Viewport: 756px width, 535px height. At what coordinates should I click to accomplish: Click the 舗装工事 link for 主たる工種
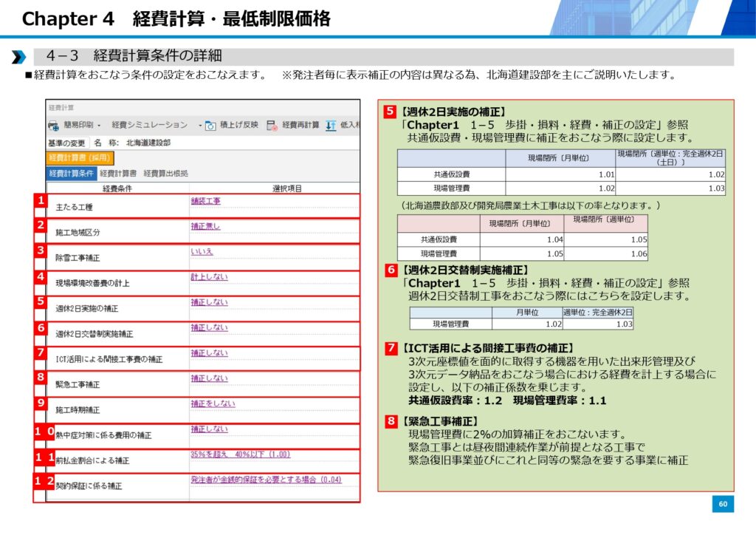coord(205,201)
